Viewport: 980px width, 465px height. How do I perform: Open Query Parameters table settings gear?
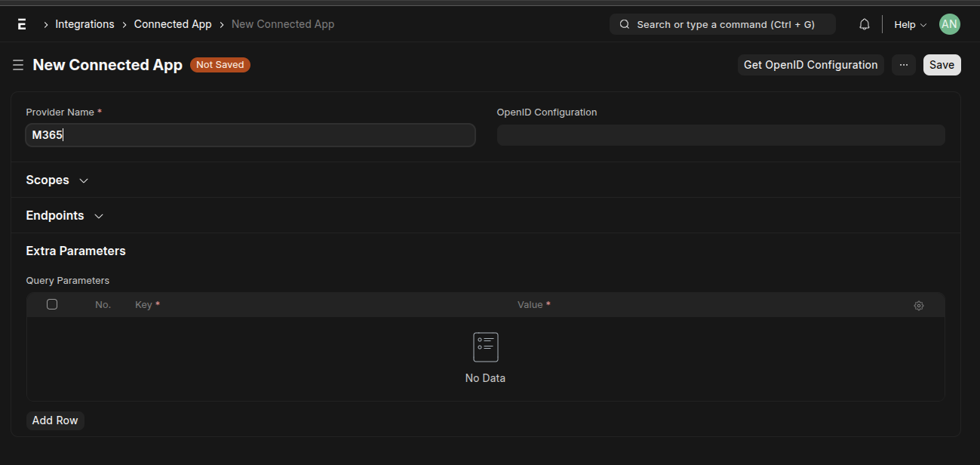(918, 306)
